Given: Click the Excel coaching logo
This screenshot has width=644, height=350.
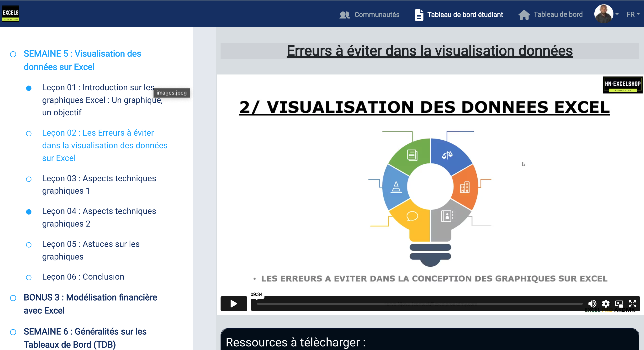Looking at the screenshot, I should (11, 14).
